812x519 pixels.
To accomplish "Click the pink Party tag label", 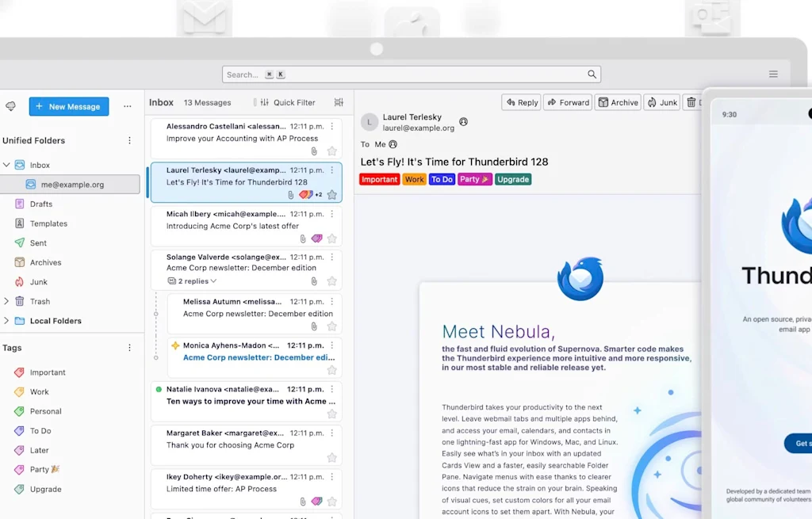I will (x=474, y=180).
